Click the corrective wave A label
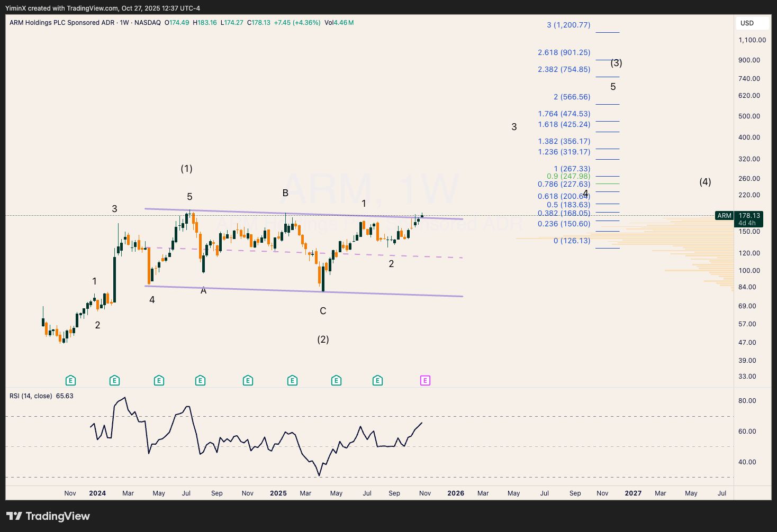Viewport: 777px width, 532px height. pyautogui.click(x=203, y=290)
